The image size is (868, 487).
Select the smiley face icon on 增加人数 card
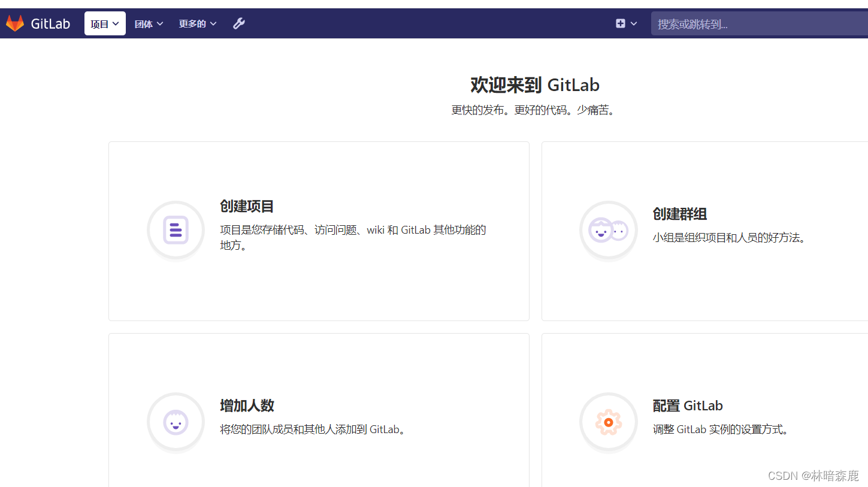pos(176,422)
